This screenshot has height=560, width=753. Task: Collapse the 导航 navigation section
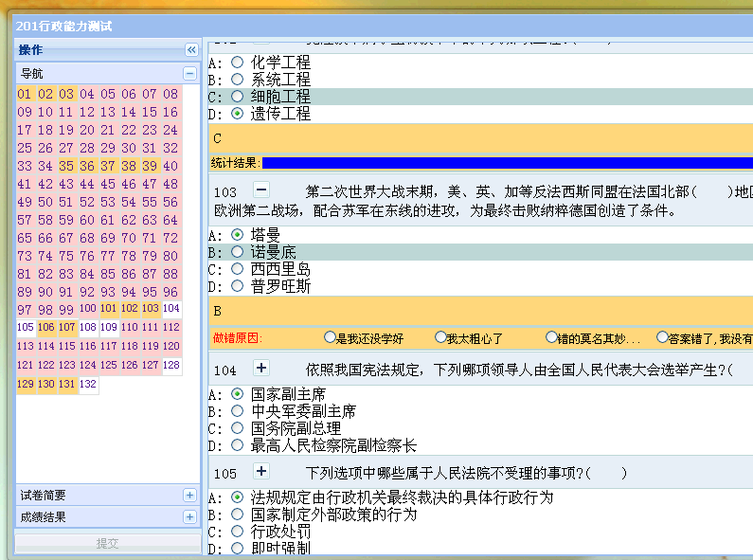coord(190,74)
